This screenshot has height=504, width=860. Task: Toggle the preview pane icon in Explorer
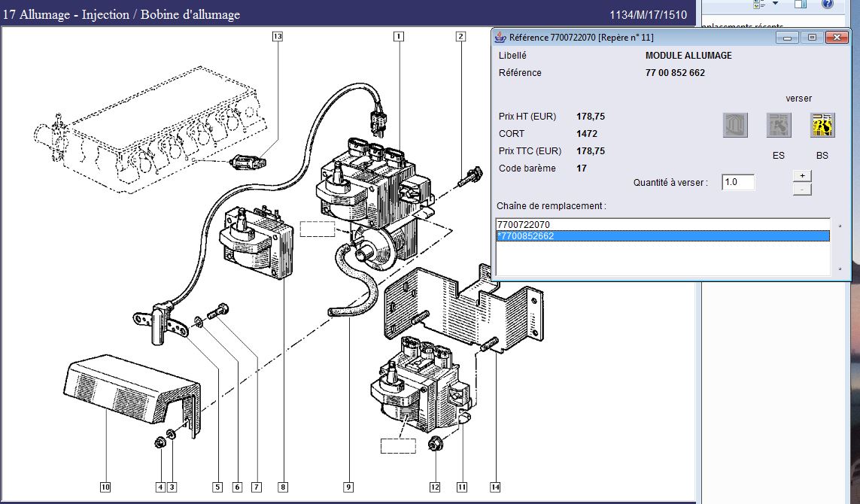[802, 5]
